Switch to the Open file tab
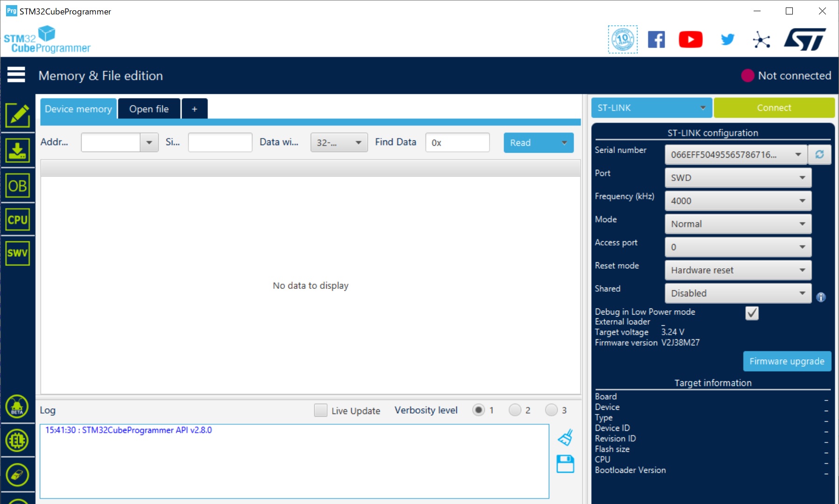The image size is (839, 504). point(149,109)
